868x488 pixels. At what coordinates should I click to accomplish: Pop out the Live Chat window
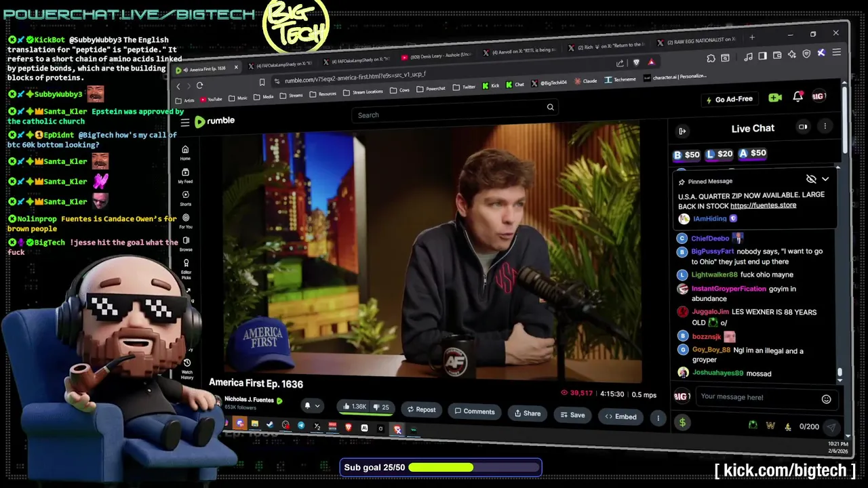click(803, 127)
